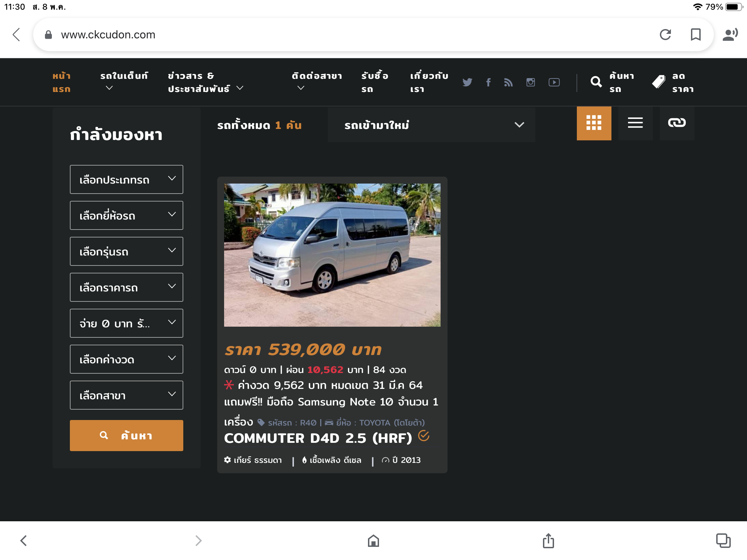Click the silver Toyota van photo
747x560 pixels.
coord(332,255)
